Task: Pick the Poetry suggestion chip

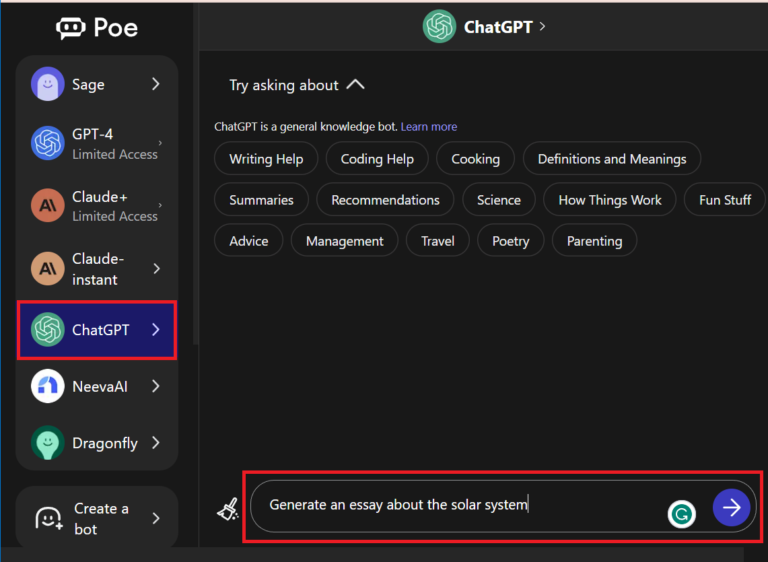Action: 510,241
